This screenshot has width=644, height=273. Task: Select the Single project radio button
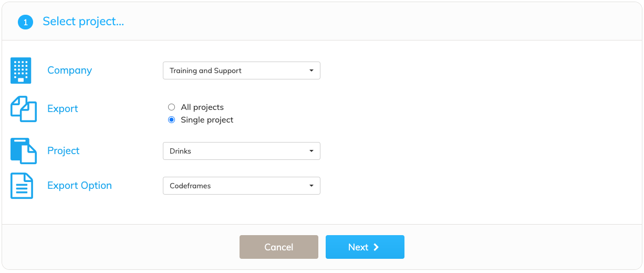point(171,120)
